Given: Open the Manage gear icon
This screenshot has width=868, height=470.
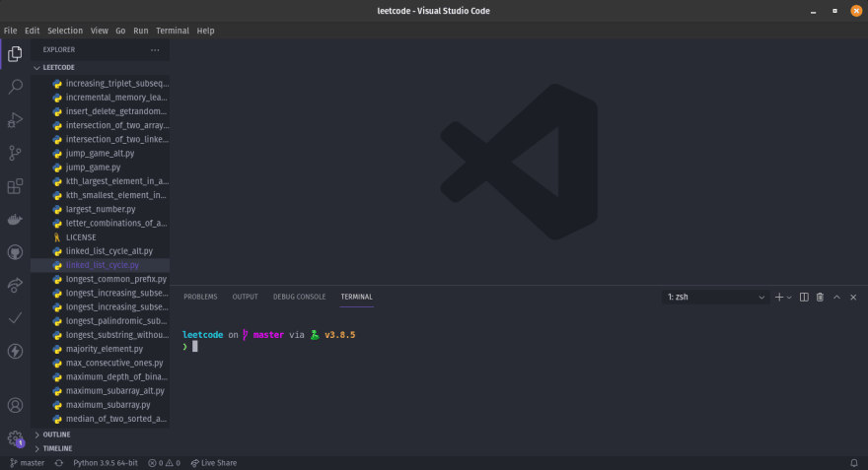Looking at the screenshot, I should coord(15,438).
